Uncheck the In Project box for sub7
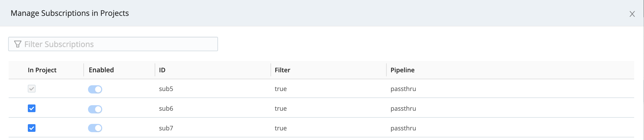Viewport: 644px width, 140px height. [x=31, y=128]
